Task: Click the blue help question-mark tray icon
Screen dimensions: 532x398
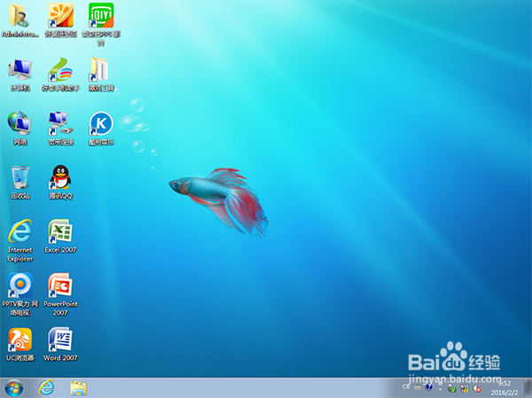Action: click(x=429, y=386)
